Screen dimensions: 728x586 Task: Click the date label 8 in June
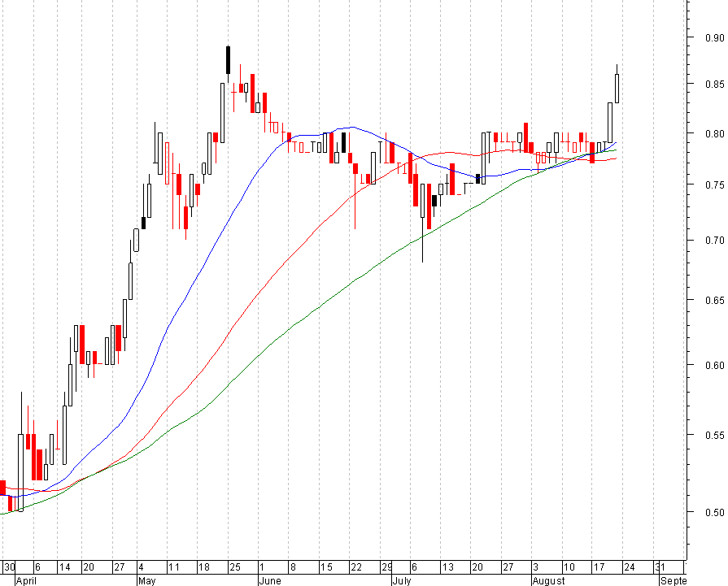click(x=293, y=567)
